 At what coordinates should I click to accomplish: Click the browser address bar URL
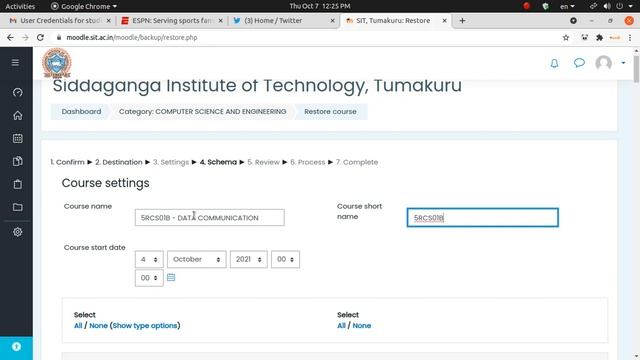pos(132,38)
